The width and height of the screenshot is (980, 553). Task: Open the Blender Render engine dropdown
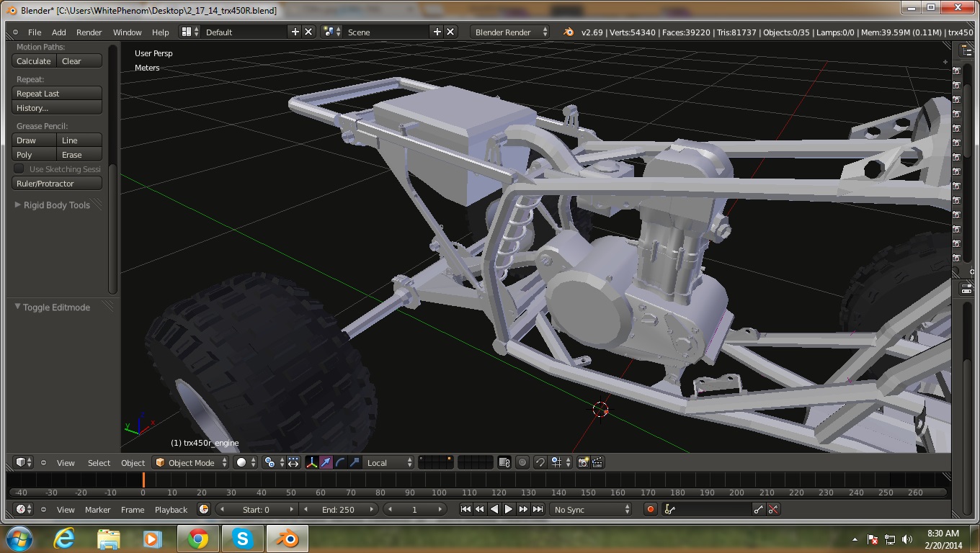(509, 32)
